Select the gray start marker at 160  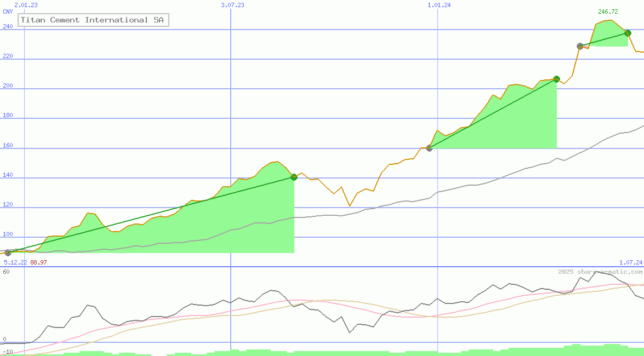429,148
